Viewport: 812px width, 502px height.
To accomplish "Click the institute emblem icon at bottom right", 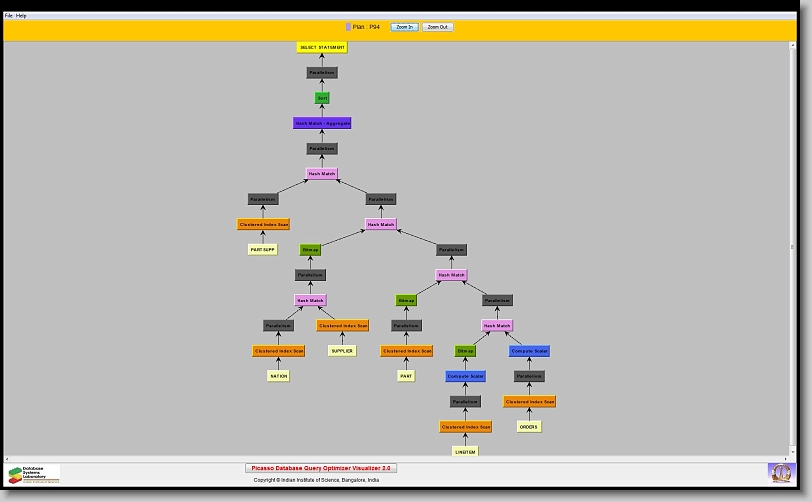I will [779, 472].
